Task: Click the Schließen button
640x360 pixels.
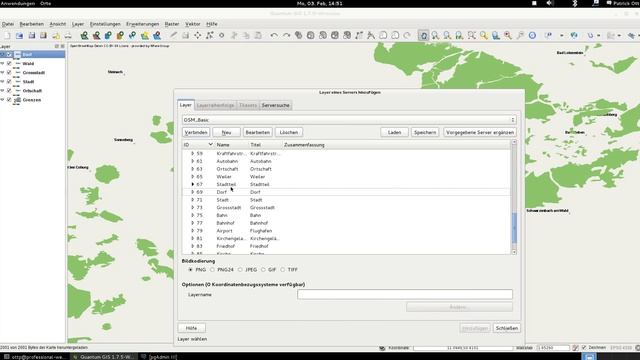Action: (507, 328)
